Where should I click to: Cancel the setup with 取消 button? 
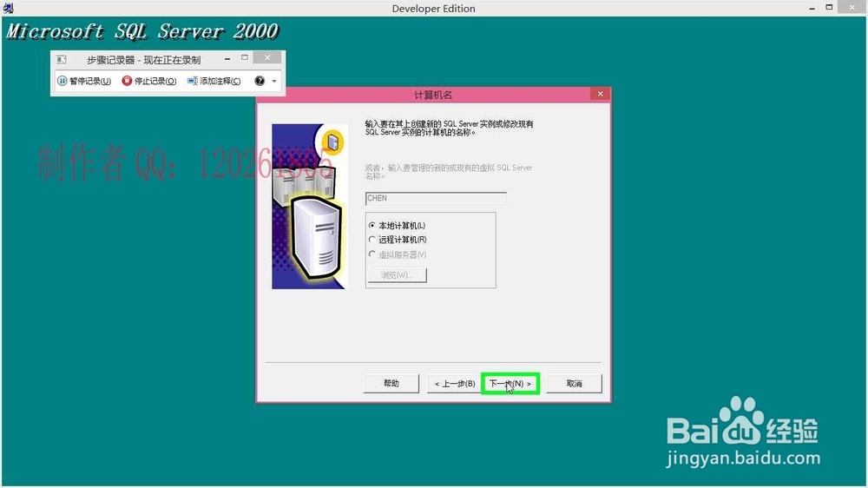[574, 383]
